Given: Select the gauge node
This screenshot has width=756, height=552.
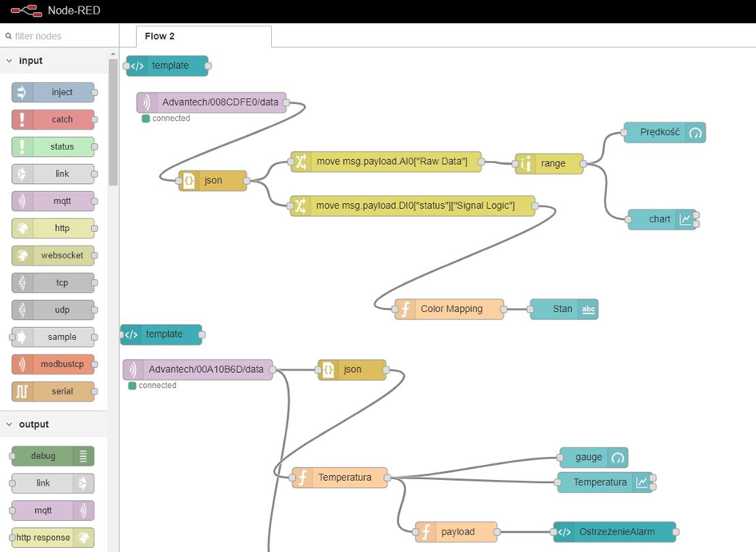Looking at the screenshot, I should pyautogui.click(x=594, y=458).
